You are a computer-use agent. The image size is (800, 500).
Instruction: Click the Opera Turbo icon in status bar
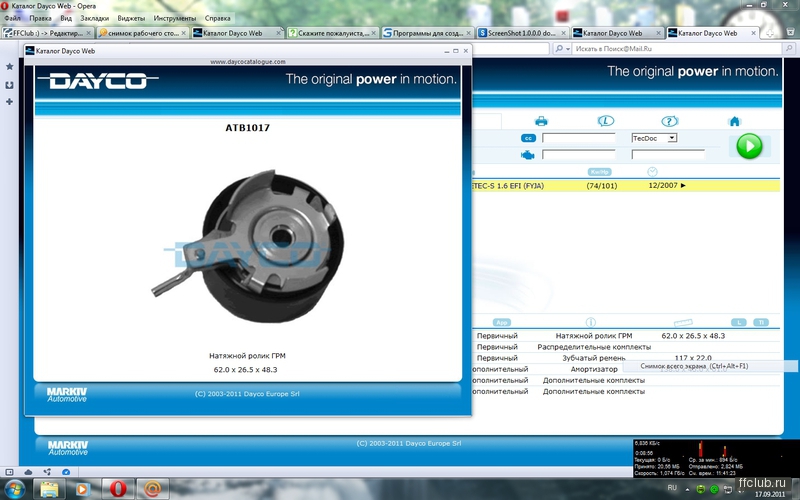pyautogui.click(x=66, y=472)
